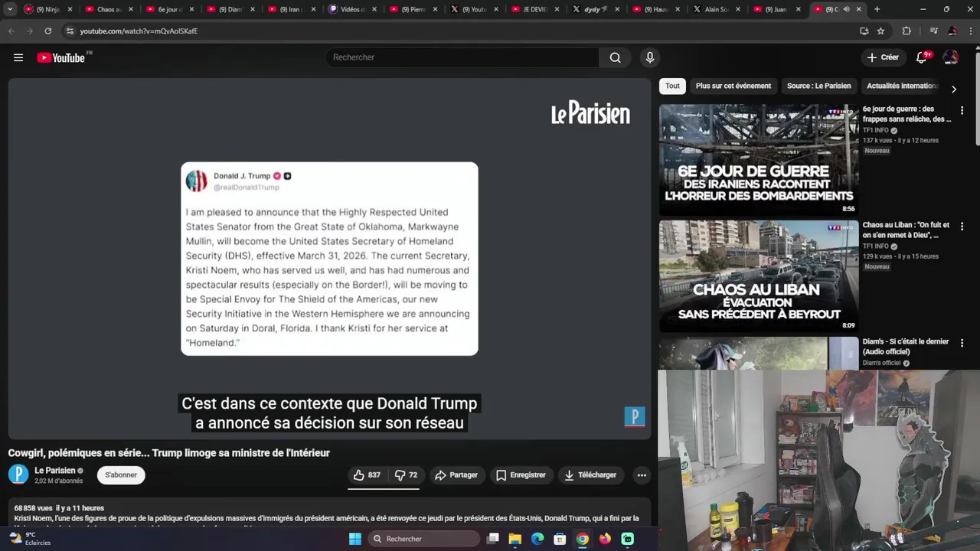
Task: Open the Chaos au Liban video title
Action: (x=906, y=230)
